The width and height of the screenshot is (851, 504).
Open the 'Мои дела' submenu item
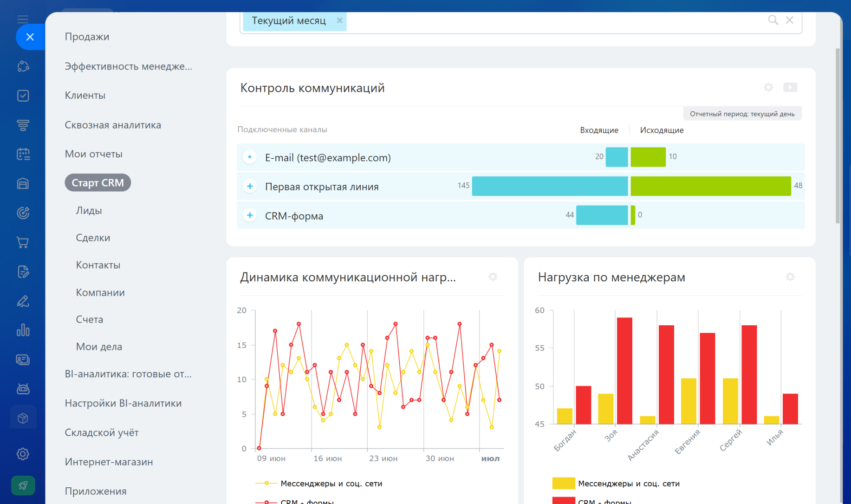pyautogui.click(x=99, y=347)
